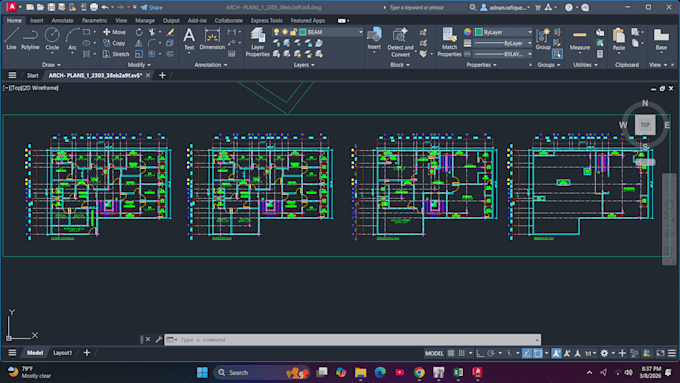This screenshot has height=383, width=680.
Task: Select the Mirror tool icon
Action: 139,43
